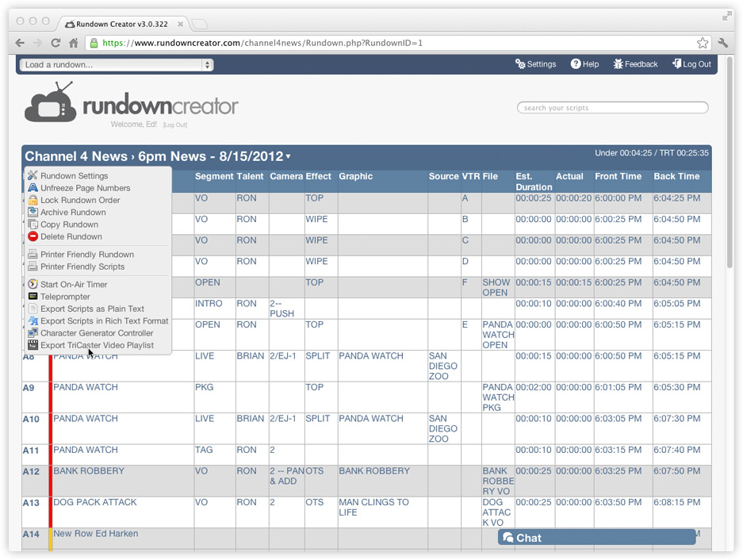Click the Graphic column header
The height and width of the screenshot is (560, 743).
click(355, 176)
